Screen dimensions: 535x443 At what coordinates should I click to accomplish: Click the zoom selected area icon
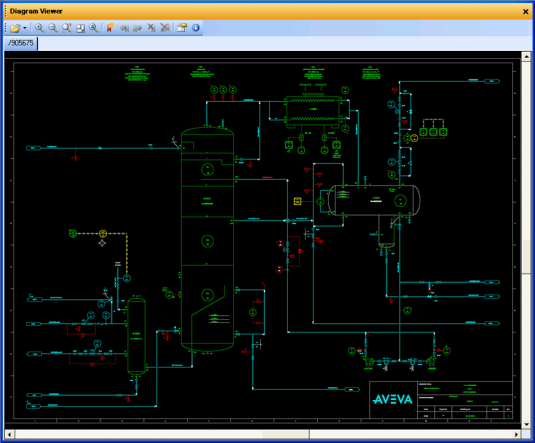point(80,28)
